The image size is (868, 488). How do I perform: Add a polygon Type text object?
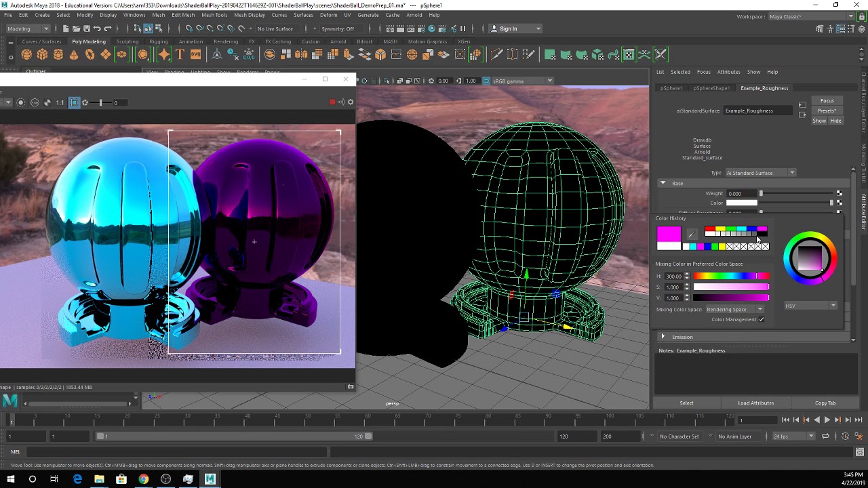(x=180, y=54)
